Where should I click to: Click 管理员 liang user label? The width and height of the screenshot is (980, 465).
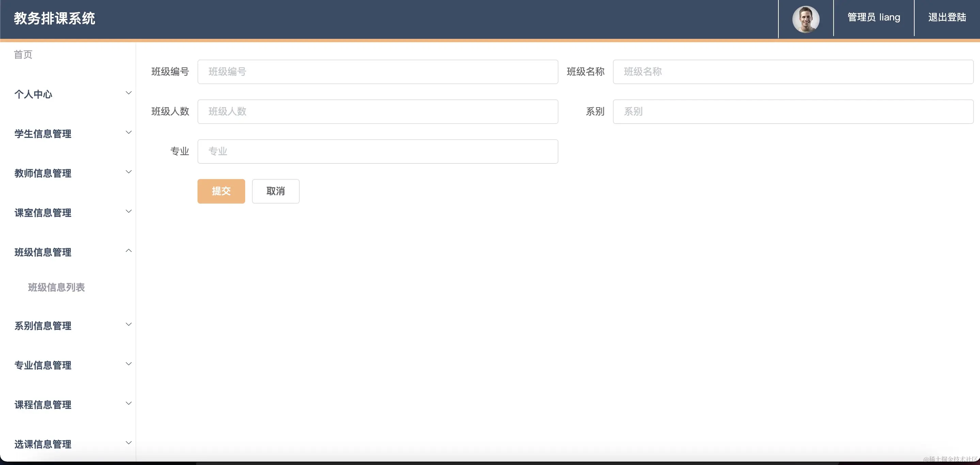point(873,17)
